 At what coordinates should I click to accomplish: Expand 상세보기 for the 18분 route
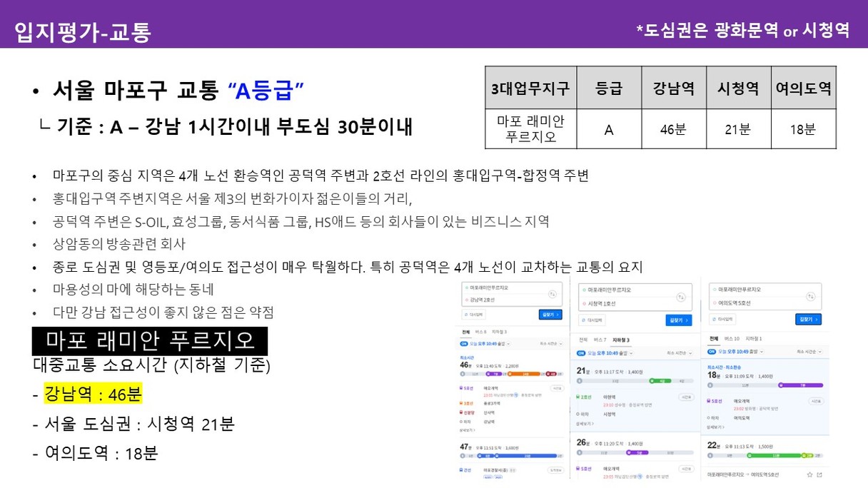point(715,427)
